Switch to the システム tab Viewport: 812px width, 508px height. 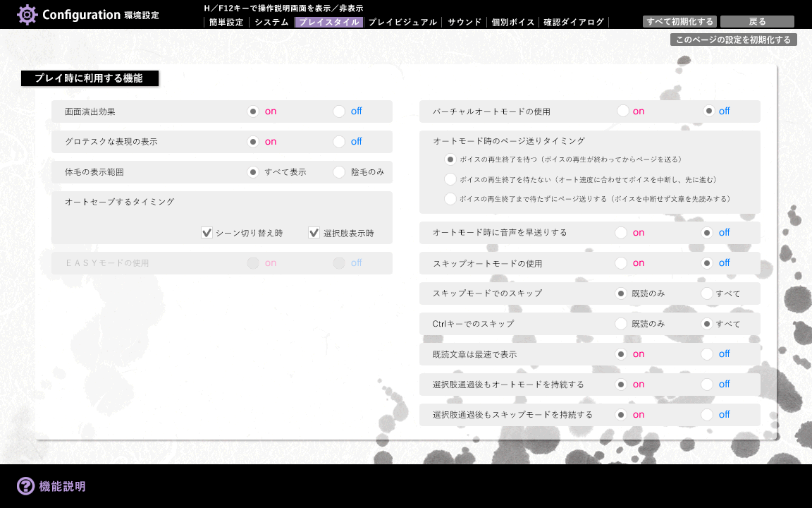[x=271, y=23]
